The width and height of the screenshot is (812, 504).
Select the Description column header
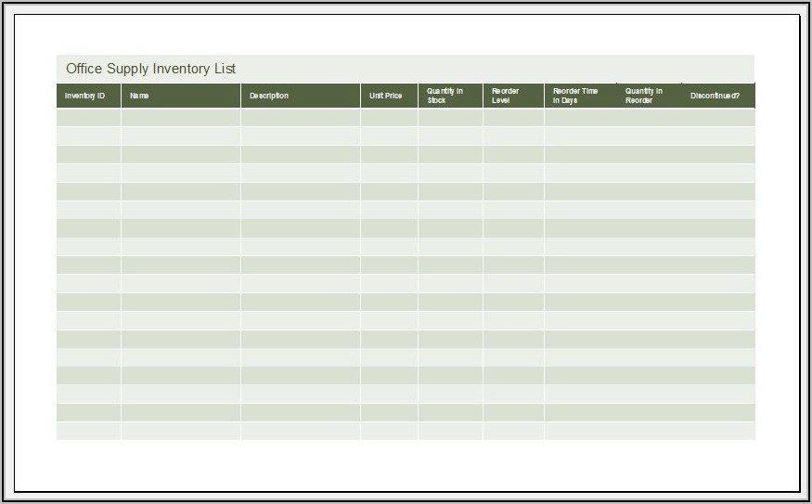click(301, 96)
